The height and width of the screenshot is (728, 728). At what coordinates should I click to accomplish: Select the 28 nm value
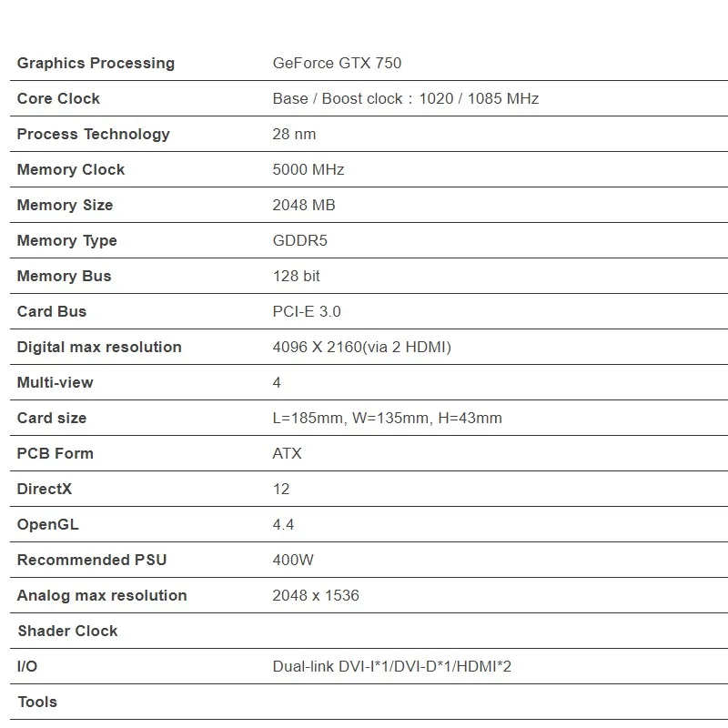tap(294, 134)
